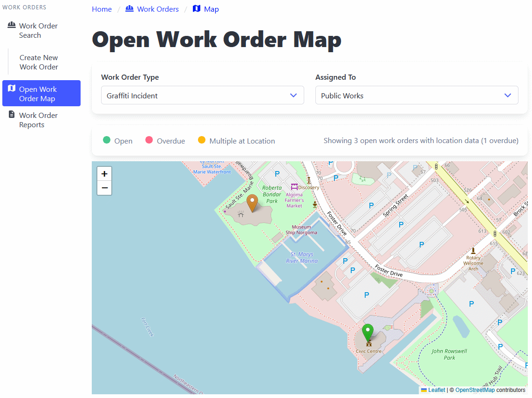Click the Discovery market icon on map
The height and width of the screenshot is (398, 532).
294,186
